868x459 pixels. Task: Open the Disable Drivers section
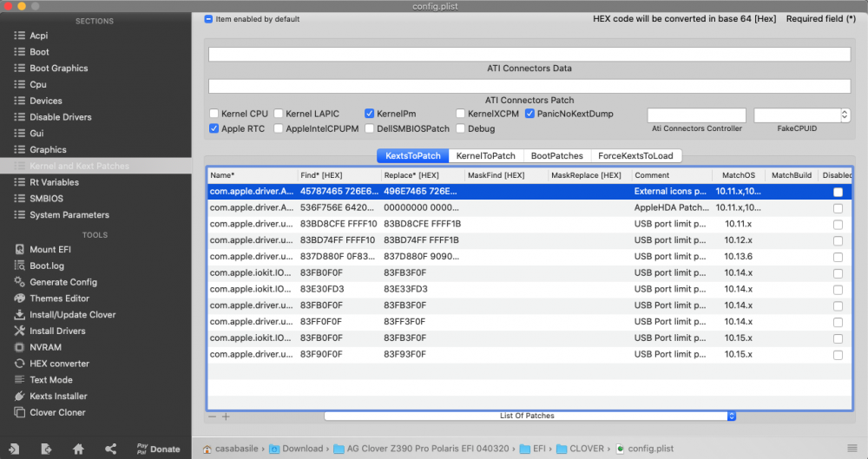(x=61, y=117)
